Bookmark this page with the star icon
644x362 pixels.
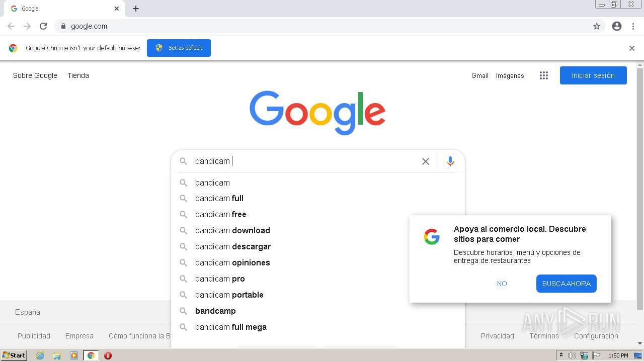coord(597,26)
